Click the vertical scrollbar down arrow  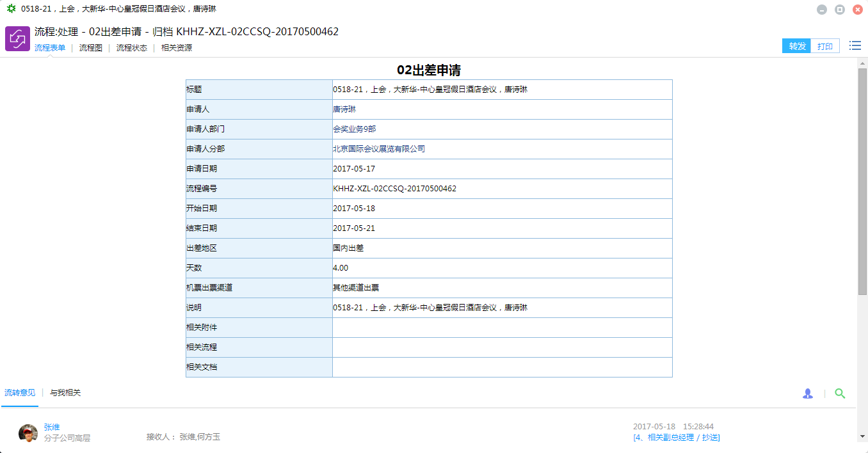(862, 436)
